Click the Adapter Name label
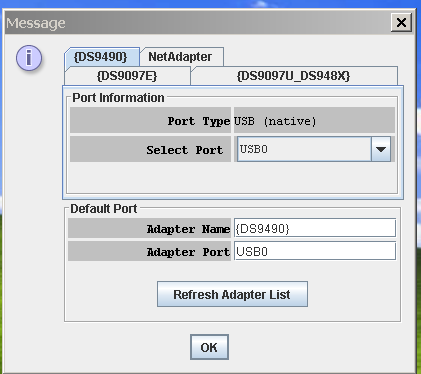This screenshot has width=421, height=374. coord(188,229)
